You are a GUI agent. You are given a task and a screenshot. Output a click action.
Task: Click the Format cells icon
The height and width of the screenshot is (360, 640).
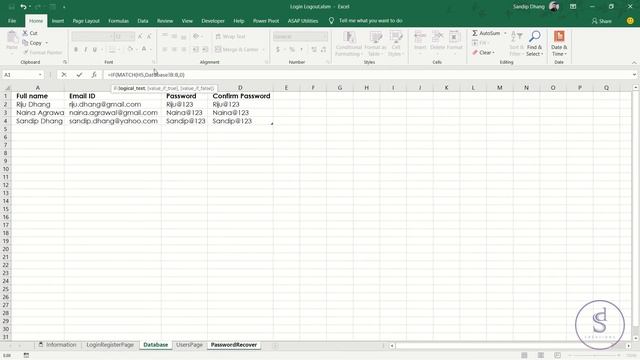coord(454,37)
